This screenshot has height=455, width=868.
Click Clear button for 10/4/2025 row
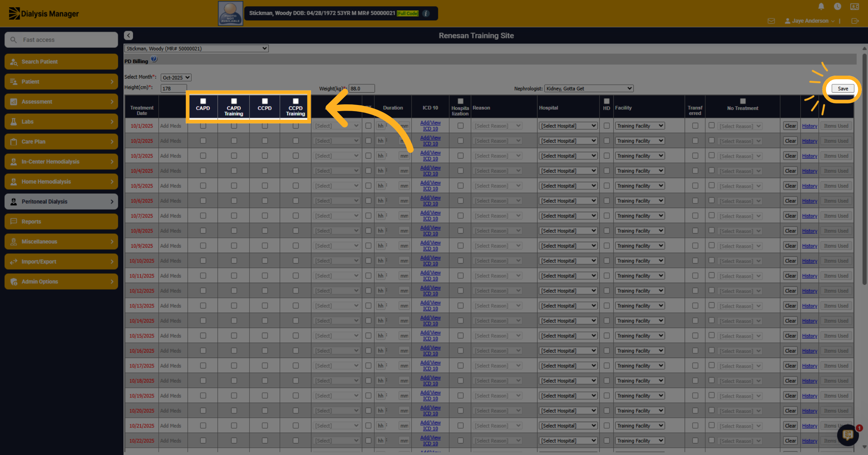(790, 171)
